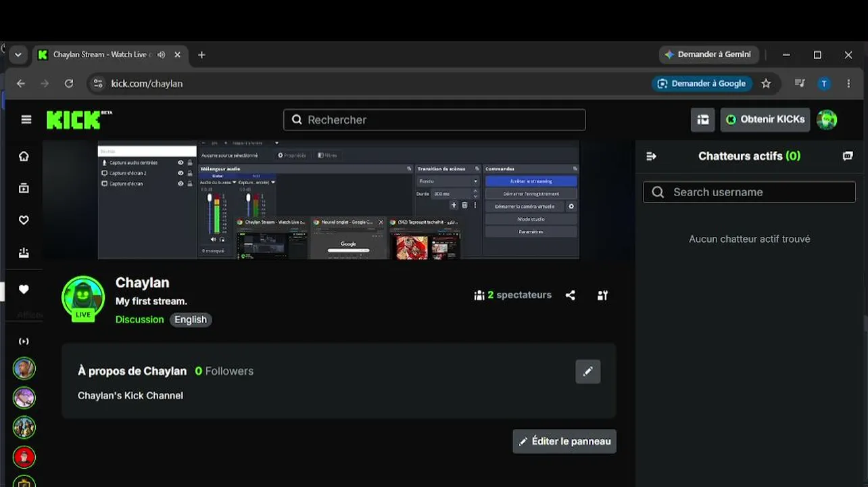Reload the kick.com page
Viewport: 868px width, 487px height.
(x=69, y=83)
